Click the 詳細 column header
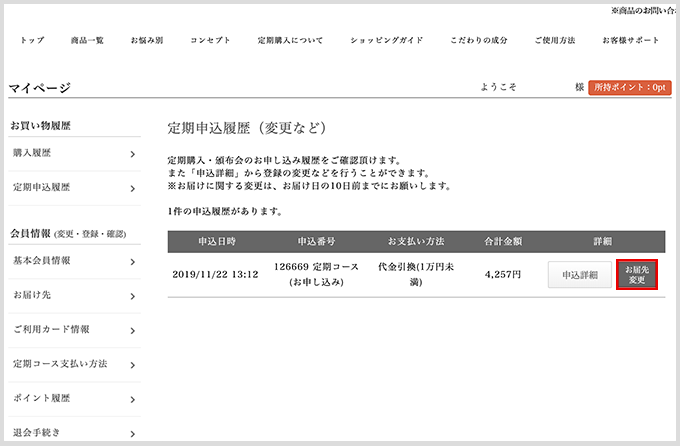This screenshot has height=446, width=680. (x=602, y=242)
